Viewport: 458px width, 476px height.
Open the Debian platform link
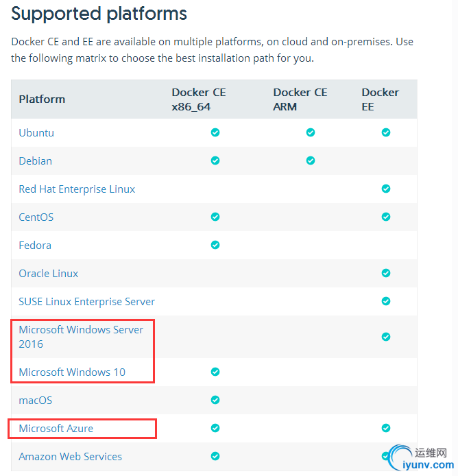tap(35, 161)
